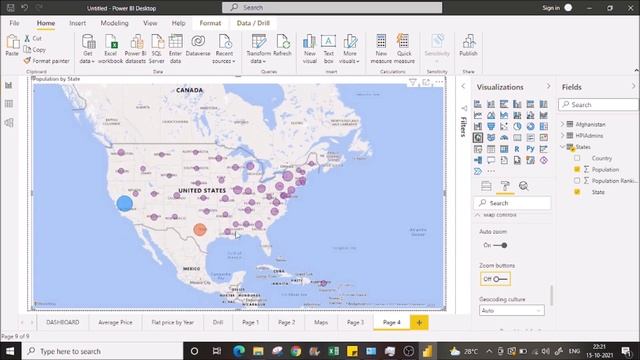Click Sign in at top right
The width and height of the screenshot is (640, 360).
551,8
